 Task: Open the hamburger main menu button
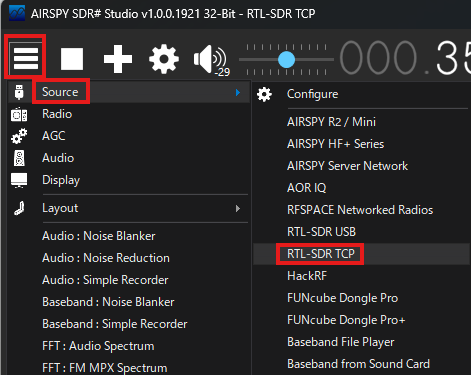(x=26, y=58)
